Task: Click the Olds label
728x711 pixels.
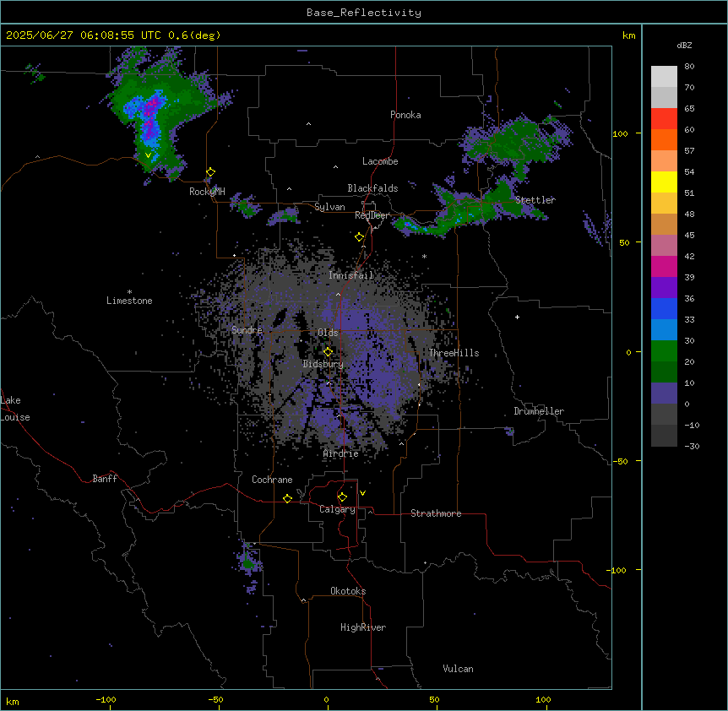Action: tap(328, 333)
